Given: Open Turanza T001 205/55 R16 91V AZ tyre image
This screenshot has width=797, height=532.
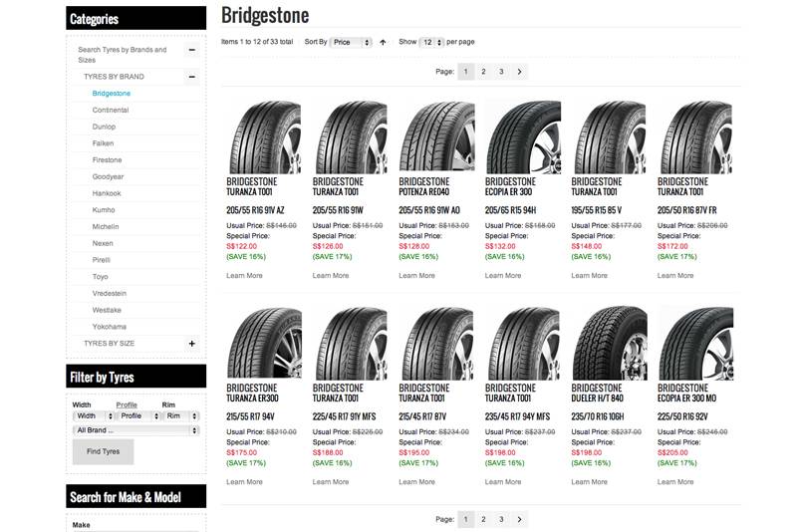Looking at the screenshot, I should click(x=264, y=137).
